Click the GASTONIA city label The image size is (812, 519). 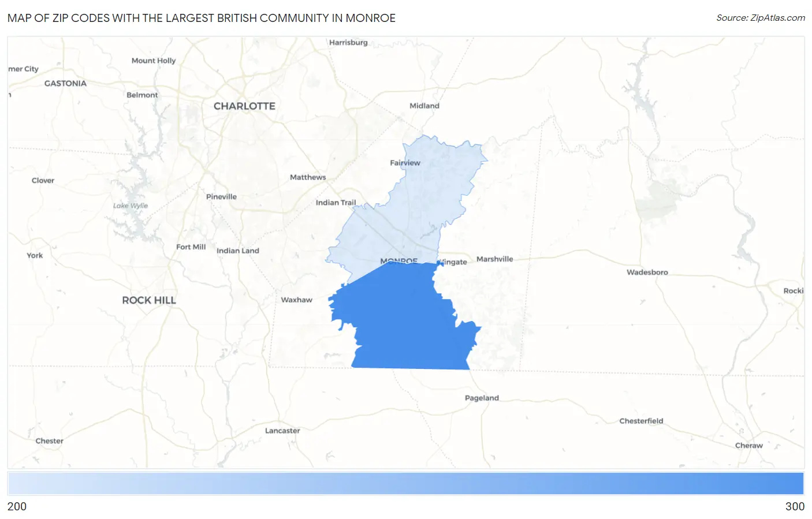[x=65, y=83]
